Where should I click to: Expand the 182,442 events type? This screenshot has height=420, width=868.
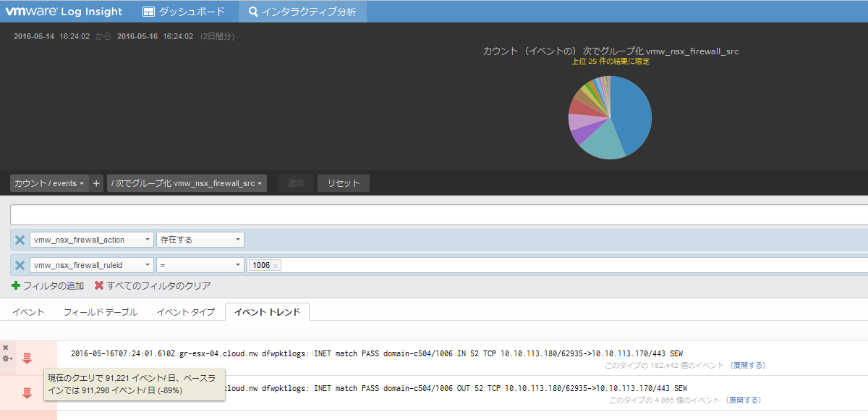pyautogui.click(x=746, y=366)
